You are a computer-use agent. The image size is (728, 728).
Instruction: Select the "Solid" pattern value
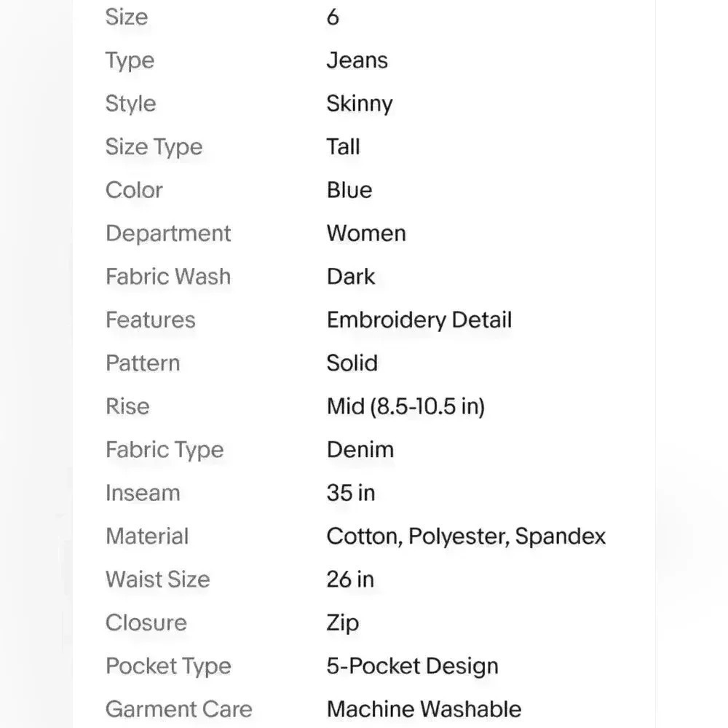point(352,363)
